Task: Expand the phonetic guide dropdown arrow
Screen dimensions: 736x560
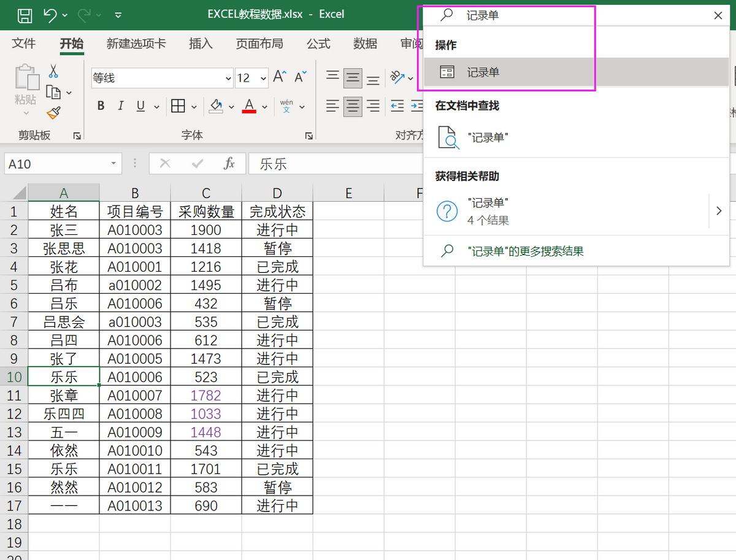Action: tap(302, 106)
